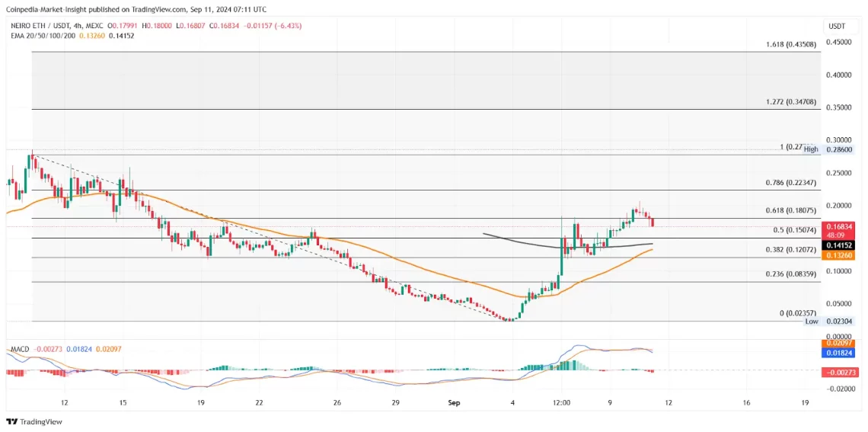Viewport: 868px width, 432px height.
Task: Click the 16 date label on the time axis
Action: [x=746, y=403]
